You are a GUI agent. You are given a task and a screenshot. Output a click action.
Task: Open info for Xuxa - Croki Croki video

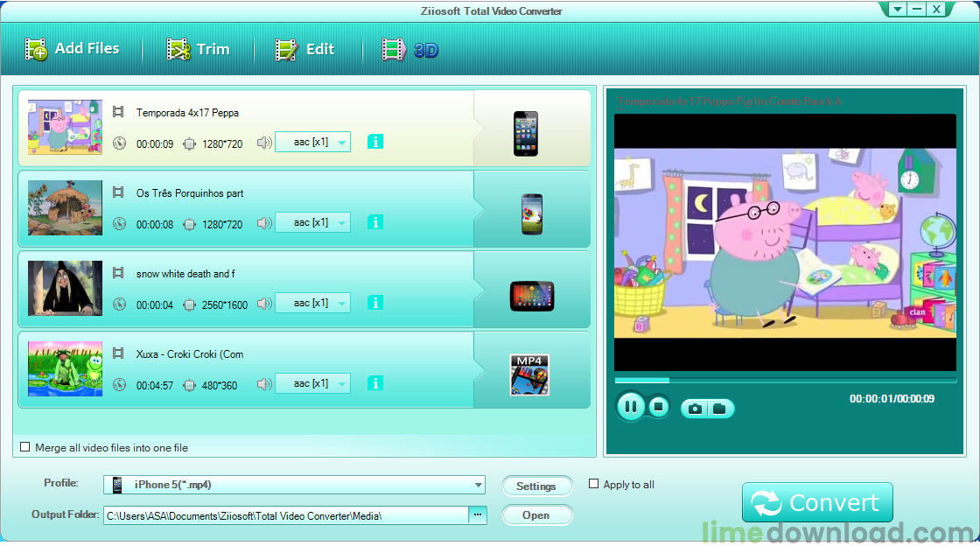[x=375, y=383]
